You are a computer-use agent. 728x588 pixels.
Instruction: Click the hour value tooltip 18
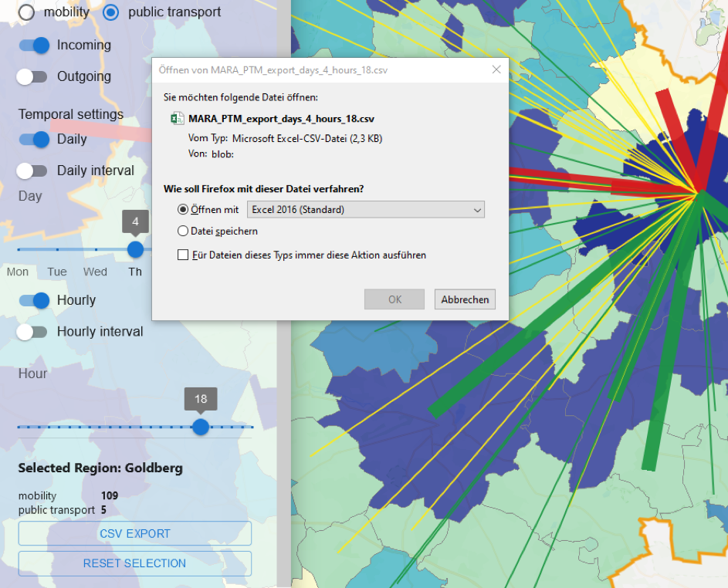pos(201,399)
